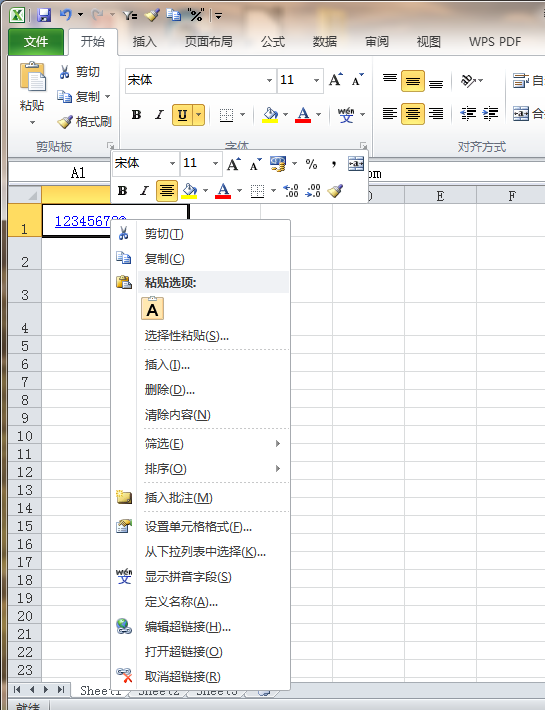Image resolution: width=545 pixels, height=710 pixels.
Task: Decrease font size in ribbon
Action: pos(358,80)
